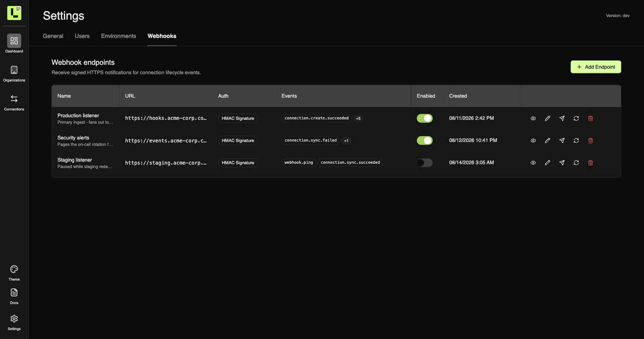Click Production listener's HMAC Signature badge
The image size is (644, 339).
pyautogui.click(x=238, y=118)
